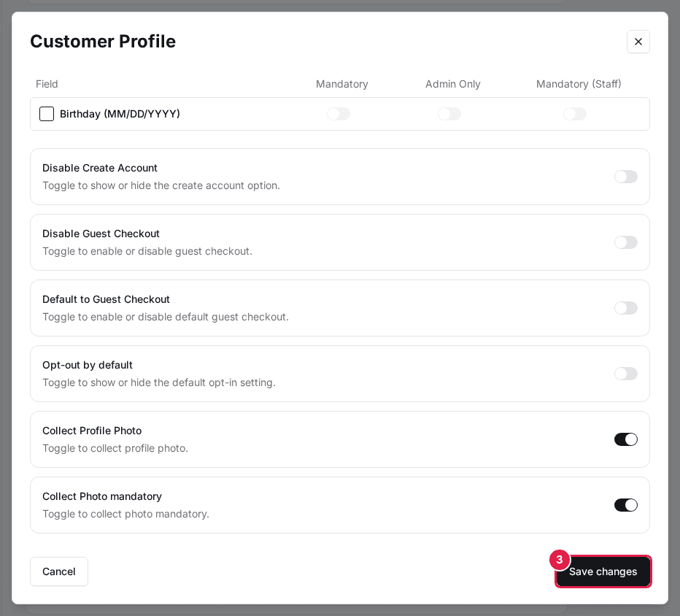Check the Birthday (MM/DD/YYYY) field checkbox
Viewport: 680px width, 616px height.
tap(47, 114)
